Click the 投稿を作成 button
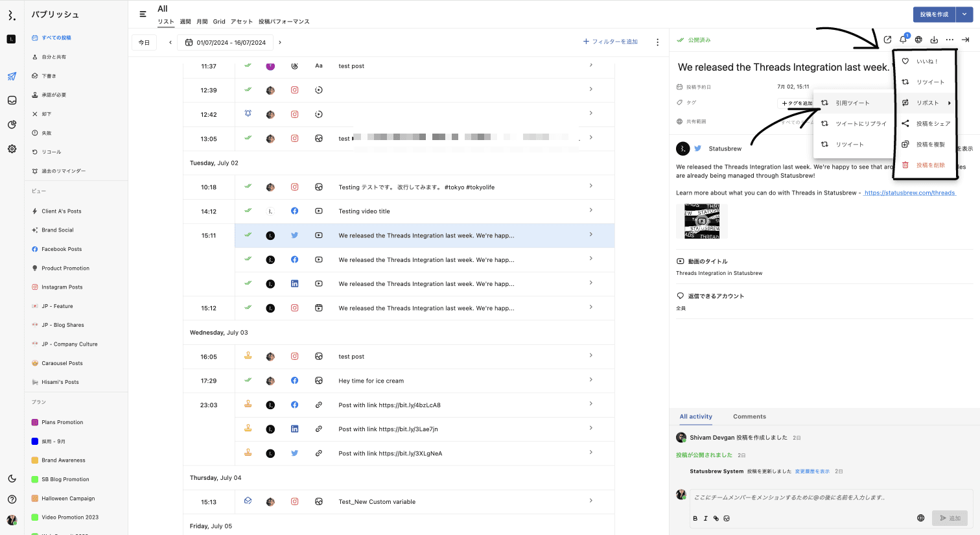This screenshot has height=535, width=980. [x=934, y=14]
